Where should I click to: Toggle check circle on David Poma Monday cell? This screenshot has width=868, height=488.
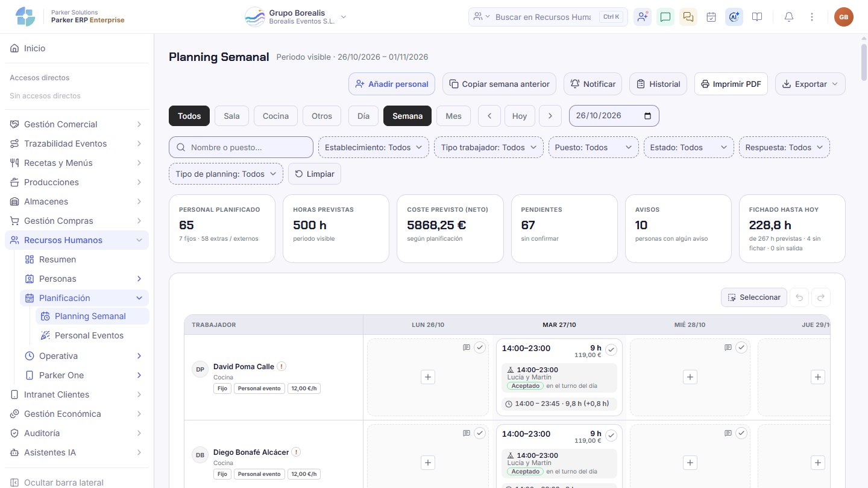tap(480, 347)
